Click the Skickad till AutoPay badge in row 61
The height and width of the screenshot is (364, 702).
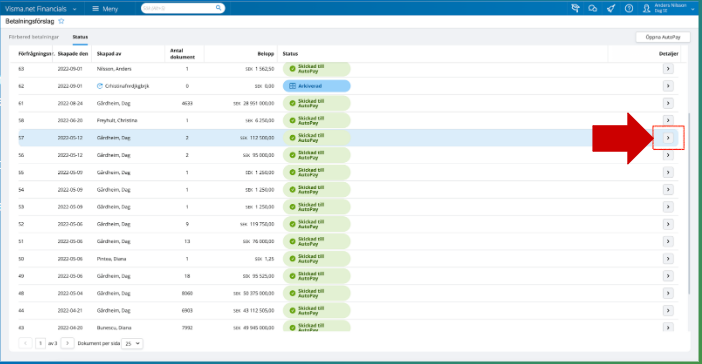[317, 103]
